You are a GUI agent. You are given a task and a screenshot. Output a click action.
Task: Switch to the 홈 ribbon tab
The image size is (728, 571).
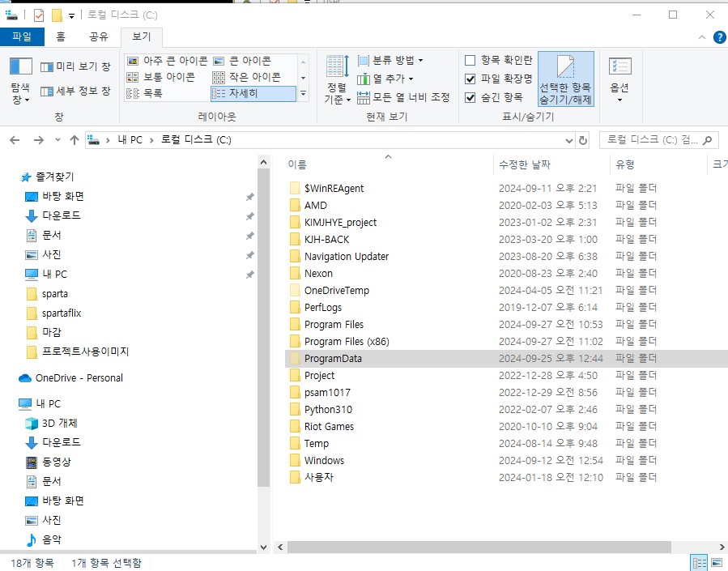click(61, 36)
